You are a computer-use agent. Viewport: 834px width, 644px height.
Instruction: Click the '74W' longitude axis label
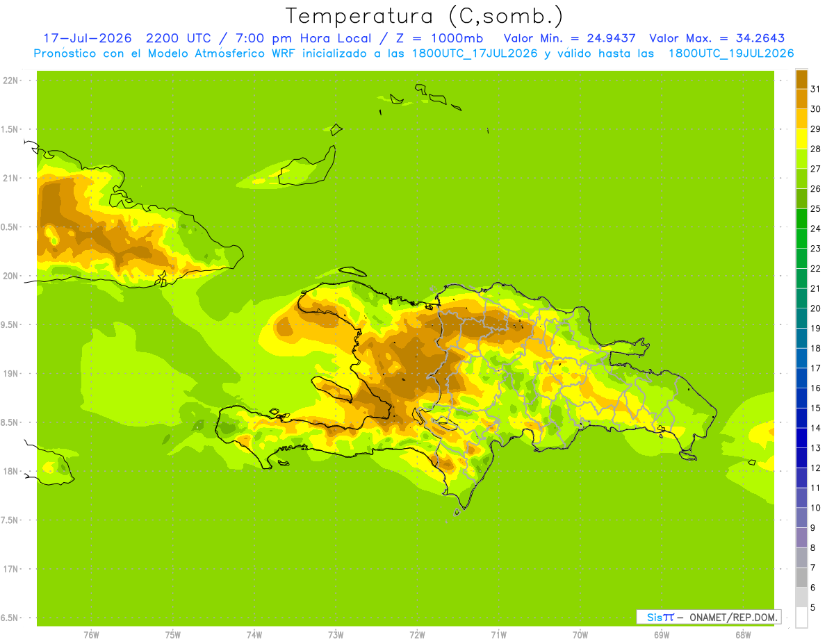pyautogui.click(x=254, y=635)
